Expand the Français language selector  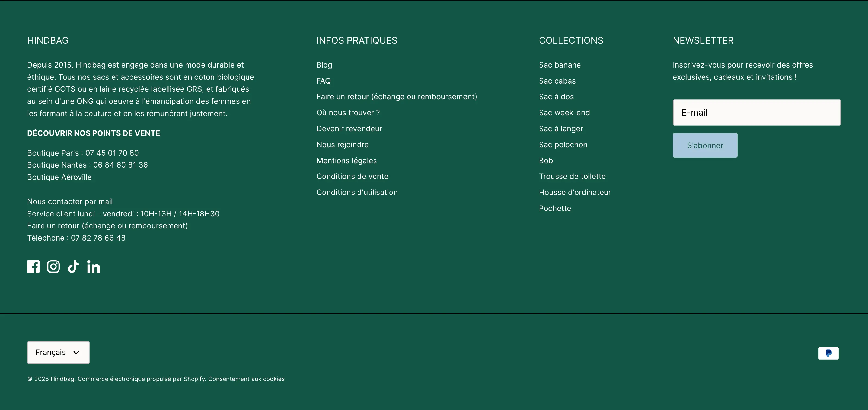tap(58, 353)
